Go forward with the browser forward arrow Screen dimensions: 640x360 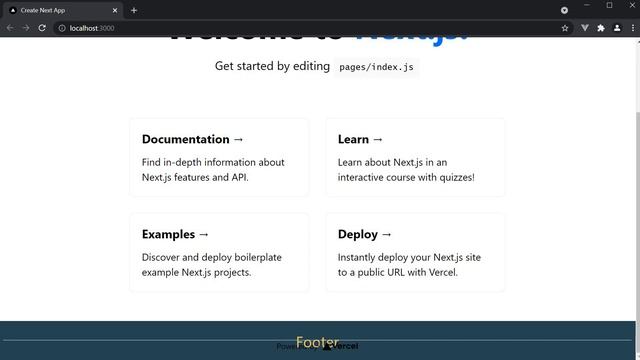click(x=26, y=28)
